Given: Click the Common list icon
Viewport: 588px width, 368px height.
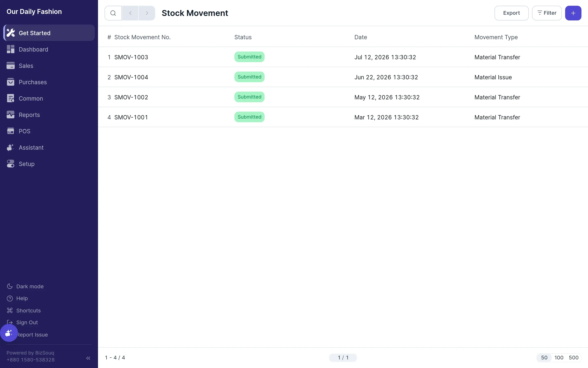Looking at the screenshot, I should pyautogui.click(x=11, y=98).
